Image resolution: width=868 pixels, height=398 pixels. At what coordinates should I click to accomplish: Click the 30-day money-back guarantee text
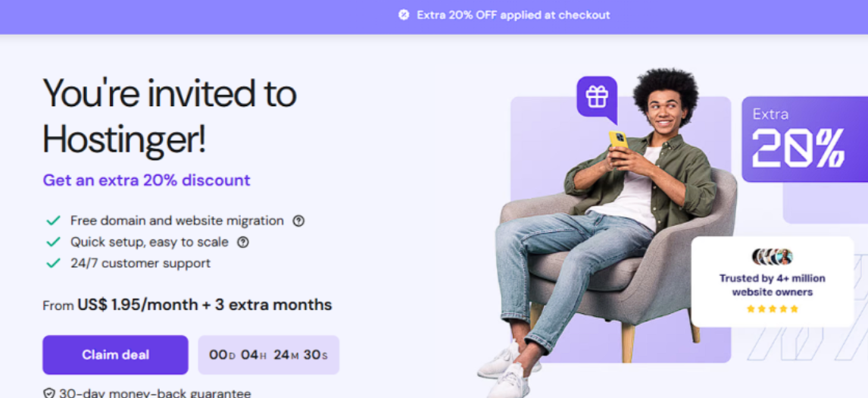155,393
